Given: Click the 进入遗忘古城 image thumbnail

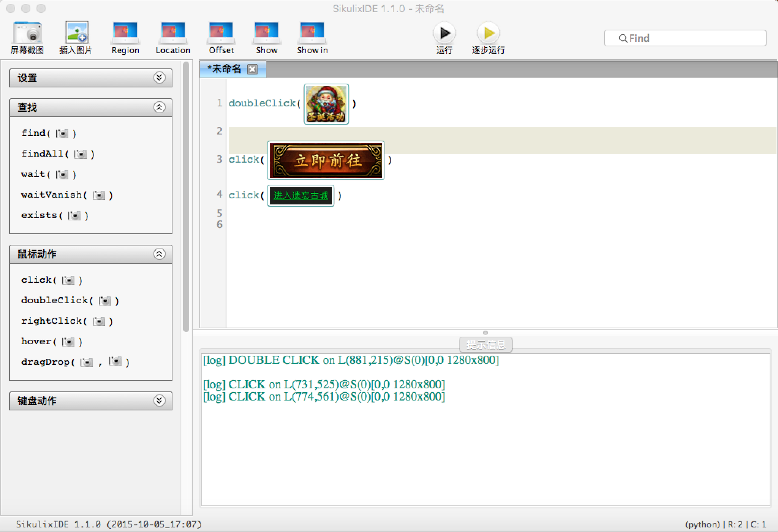Looking at the screenshot, I should [301, 196].
